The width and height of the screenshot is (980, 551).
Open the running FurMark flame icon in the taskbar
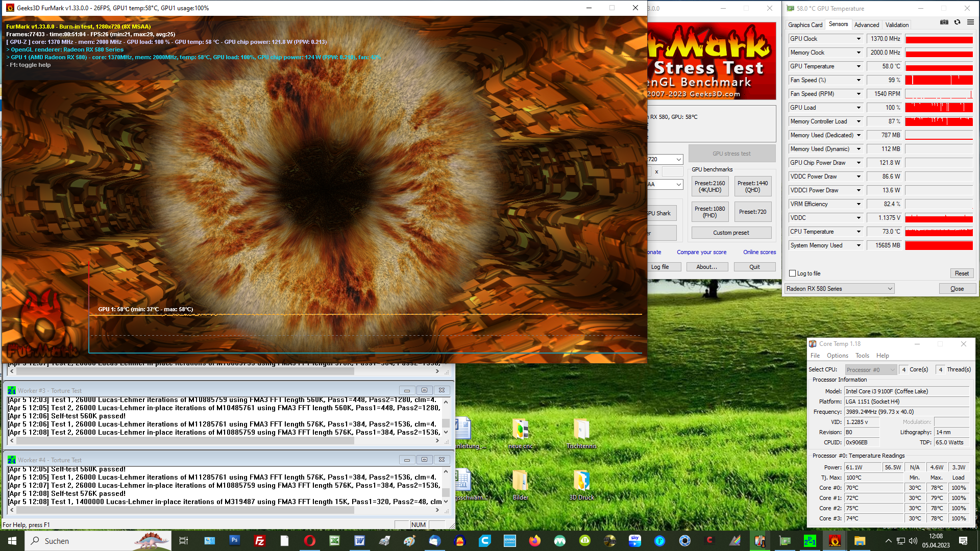coord(836,541)
